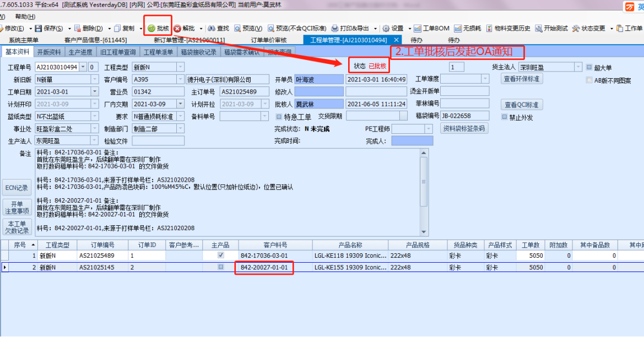Toggle the 超大单 checkbox
644x337 pixels.
[x=589, y=67]
